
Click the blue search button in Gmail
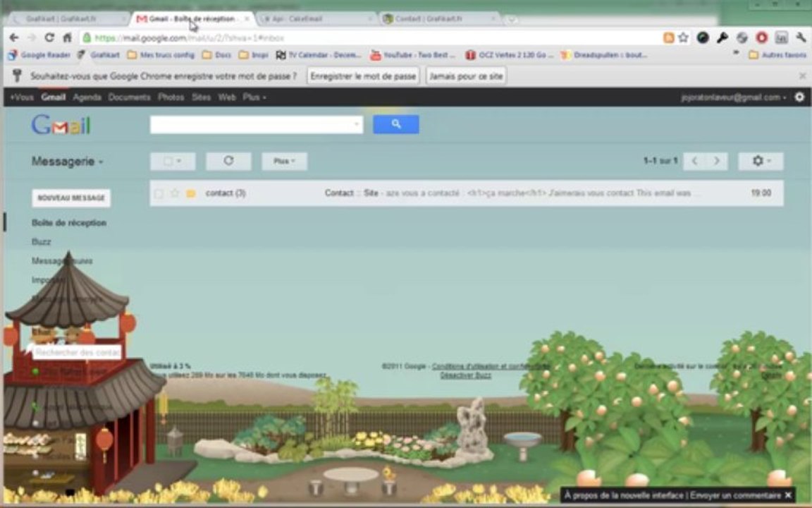tap(395, 124)
